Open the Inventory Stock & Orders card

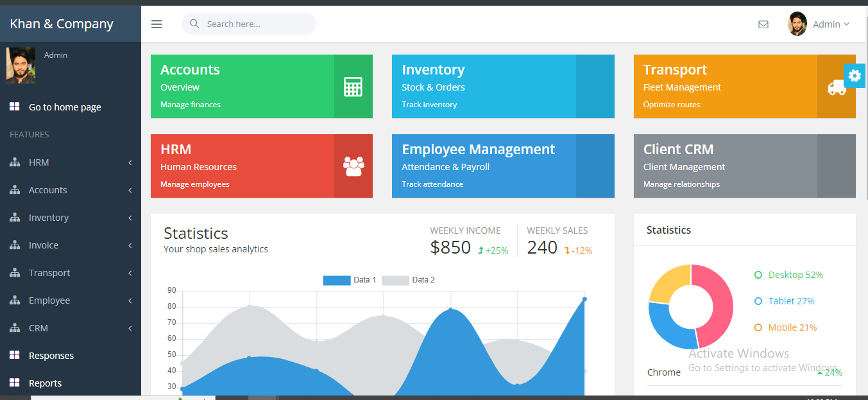click(503, 86)
